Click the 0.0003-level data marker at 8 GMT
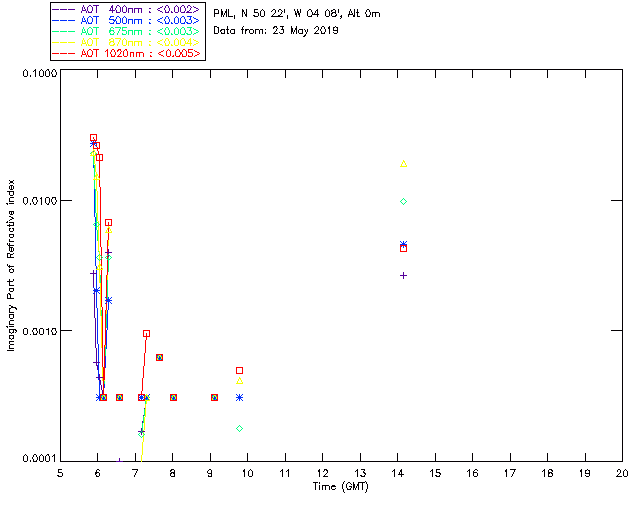Image resolution: width=640 pixels, height=512 pixels. (x=173, y=398)
